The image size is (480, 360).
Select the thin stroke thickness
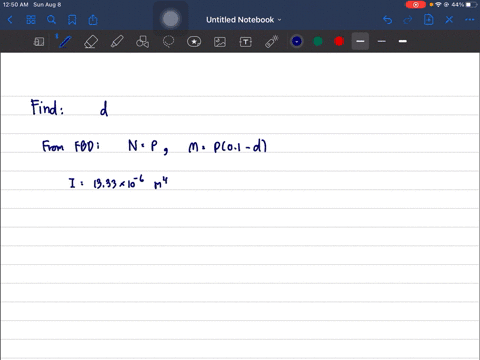(x=382, y=41)
